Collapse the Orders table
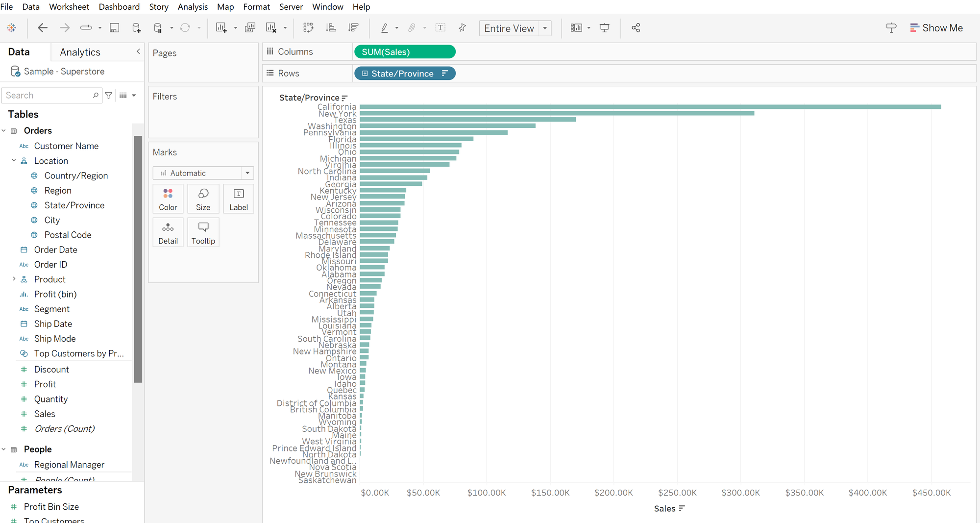This screenshot has width=980, height=523. (x=4, y=130)
